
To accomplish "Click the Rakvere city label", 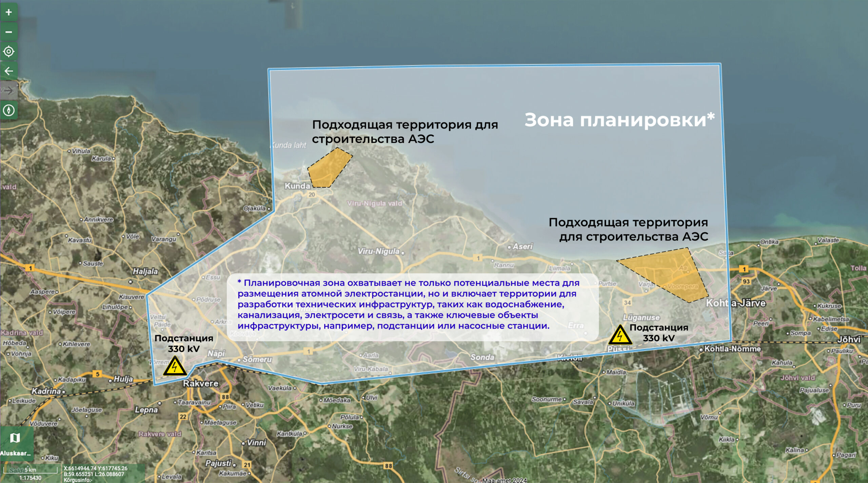I will point(201,384).
